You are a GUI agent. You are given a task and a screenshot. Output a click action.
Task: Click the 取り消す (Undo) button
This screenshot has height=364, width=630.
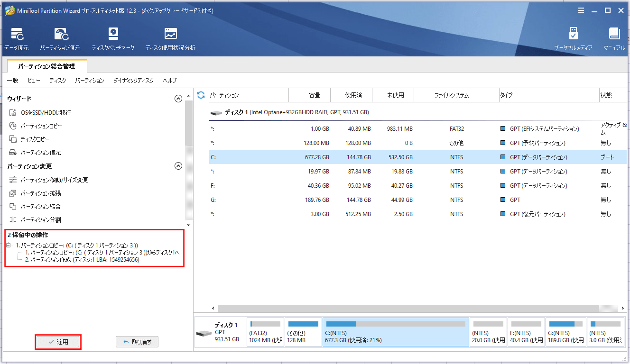point(137,342)
